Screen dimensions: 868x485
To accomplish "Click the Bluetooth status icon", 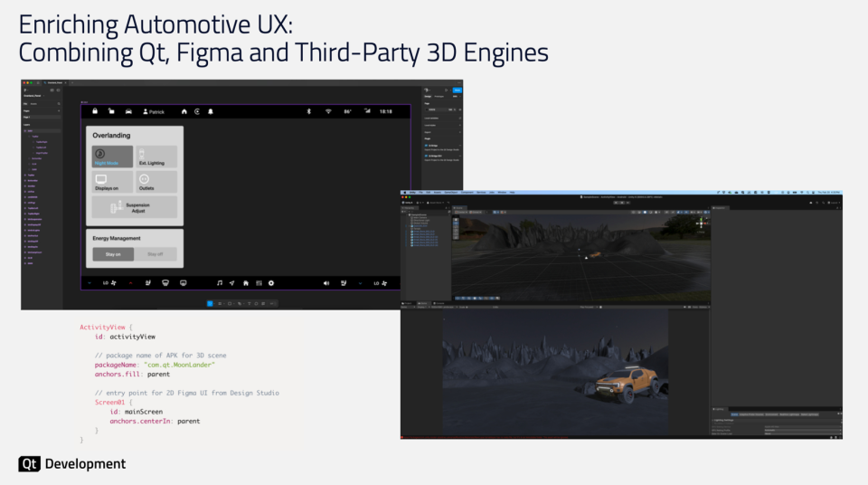I will 309,111.
